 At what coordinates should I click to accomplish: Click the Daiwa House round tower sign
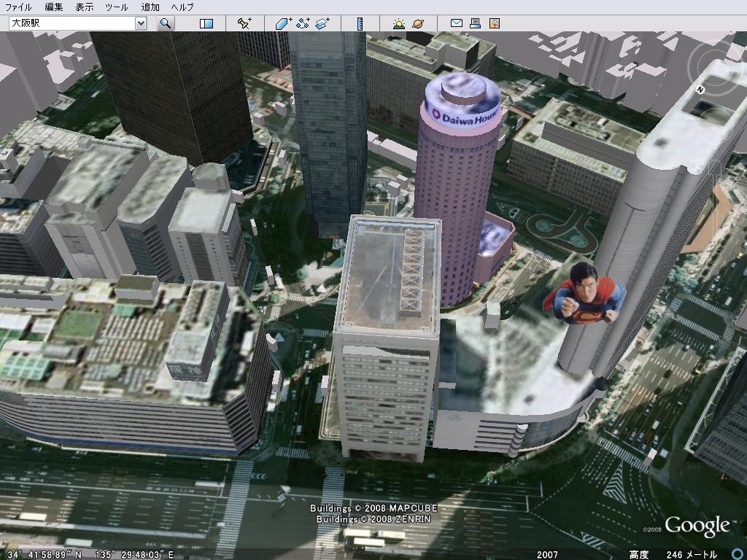pyautogui.click(x=465, y=117)
